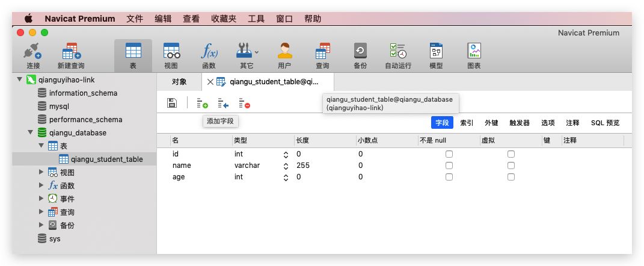Switch to the 外键 tab
Image resolution: width=644 pixels, height=266 pixels.
point(491,123)
